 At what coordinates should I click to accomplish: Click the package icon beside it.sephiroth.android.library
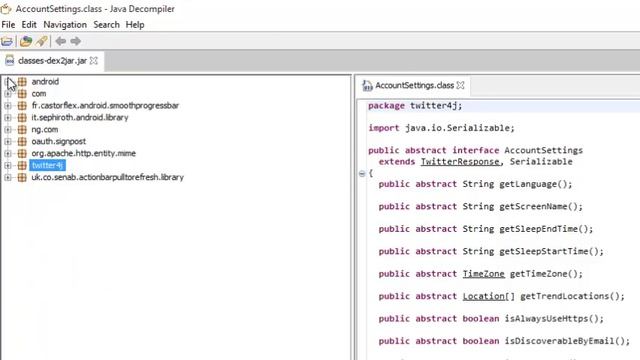click(x=22, y=118)
